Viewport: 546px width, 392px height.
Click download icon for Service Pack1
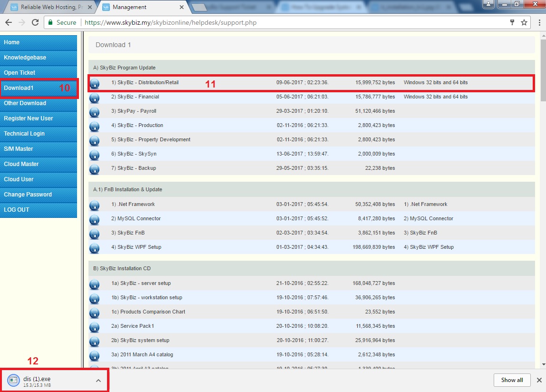[x=94, y=327]
